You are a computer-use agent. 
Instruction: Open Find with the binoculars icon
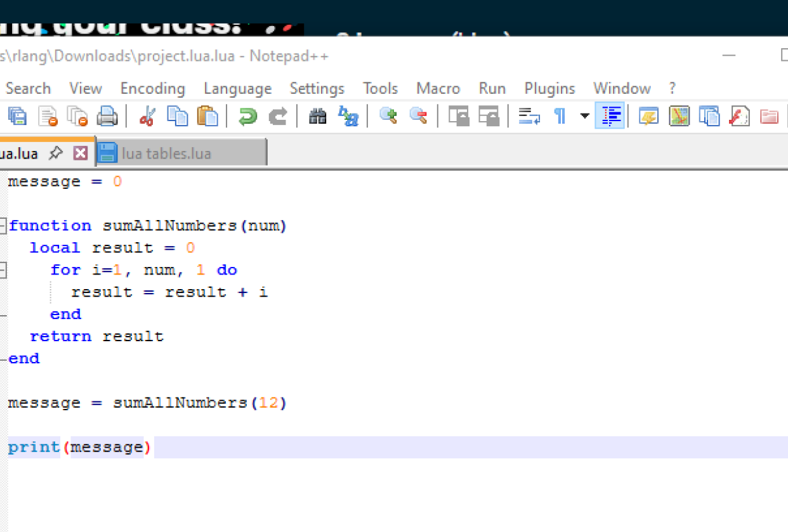coord(317,116)
